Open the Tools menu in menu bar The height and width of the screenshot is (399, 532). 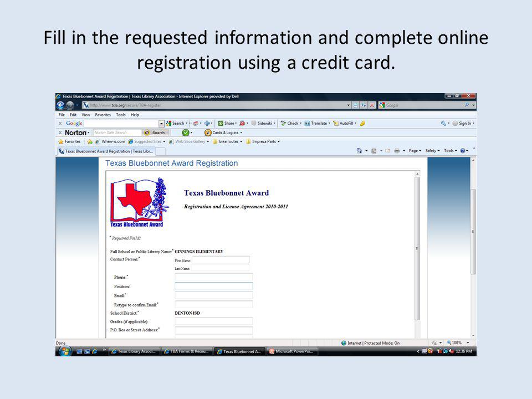click(120, 115)
